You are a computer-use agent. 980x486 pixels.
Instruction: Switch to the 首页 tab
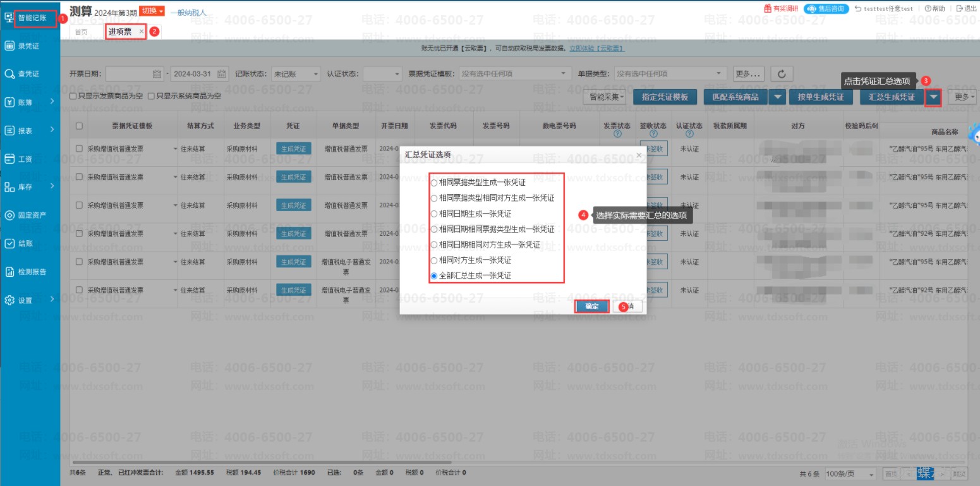click(82, 32)
